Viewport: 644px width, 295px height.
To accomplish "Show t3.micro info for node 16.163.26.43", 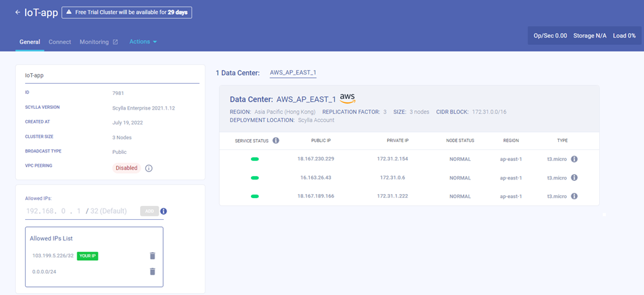I will pyautogui.click(x=575, y=178).
